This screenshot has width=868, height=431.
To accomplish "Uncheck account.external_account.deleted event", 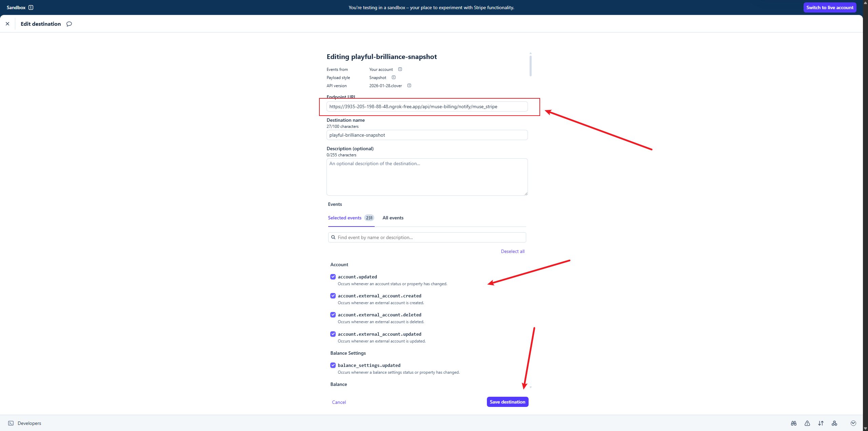I will 333,315.
